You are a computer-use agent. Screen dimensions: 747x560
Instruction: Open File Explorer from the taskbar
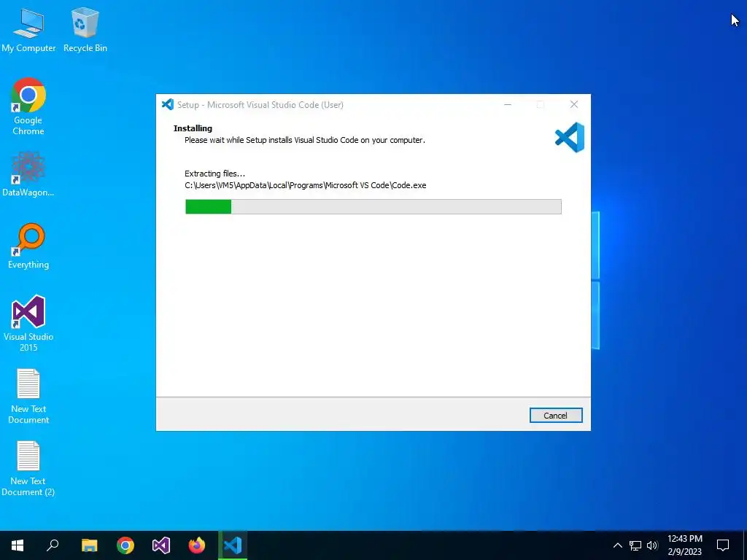point(89,545)
